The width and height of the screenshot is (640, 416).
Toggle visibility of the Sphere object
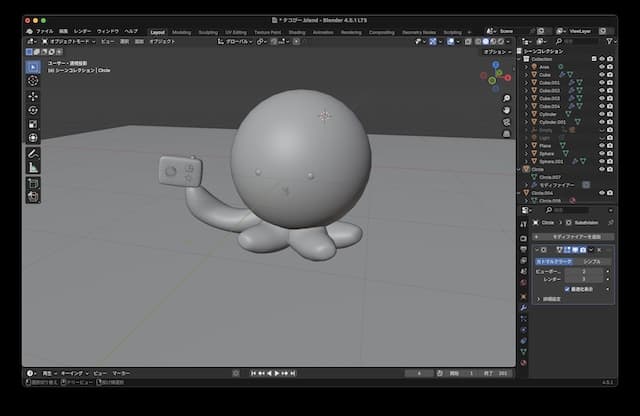point(602,153)
